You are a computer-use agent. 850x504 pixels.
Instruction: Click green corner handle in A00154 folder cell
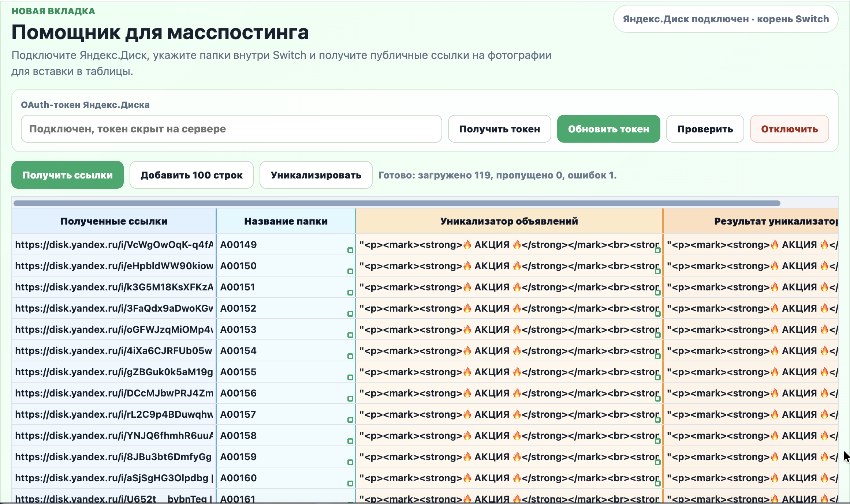tap(350, 356)
